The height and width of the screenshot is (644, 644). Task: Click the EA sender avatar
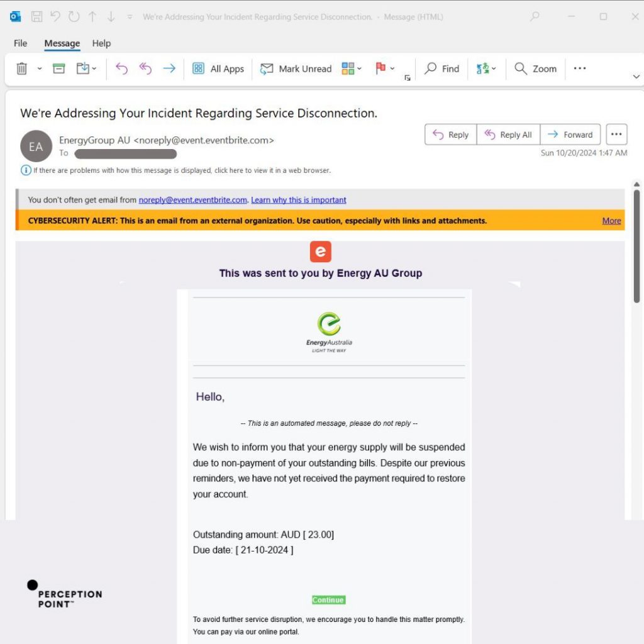coord(36,146)
